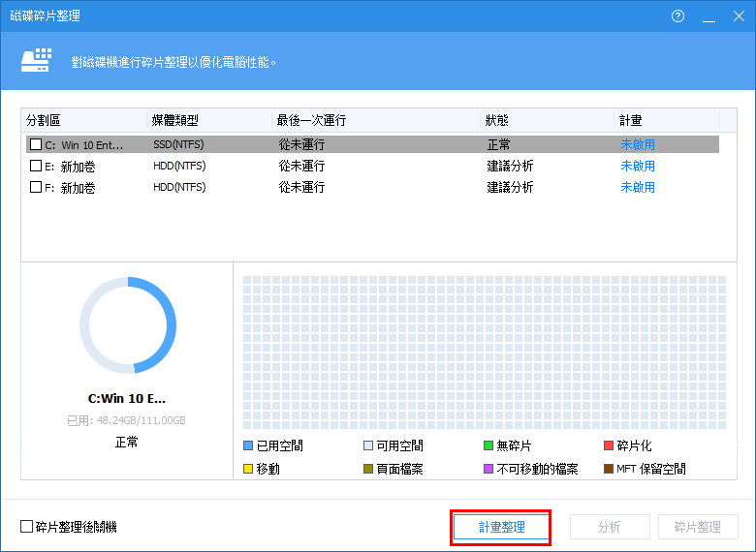The width and height of the screenshot is (756, 552).
Task: Close the 磁碟碎片整理 window
Action: click(739, 16)
